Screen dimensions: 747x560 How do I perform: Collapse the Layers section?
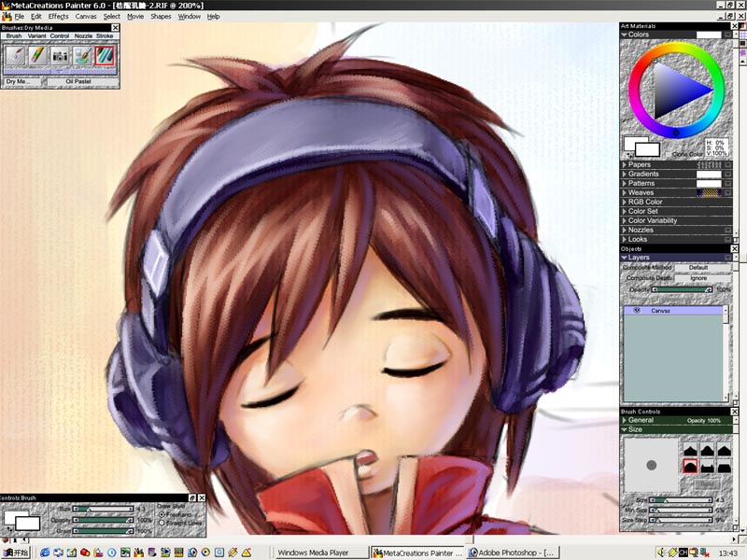tap(625, 258)
